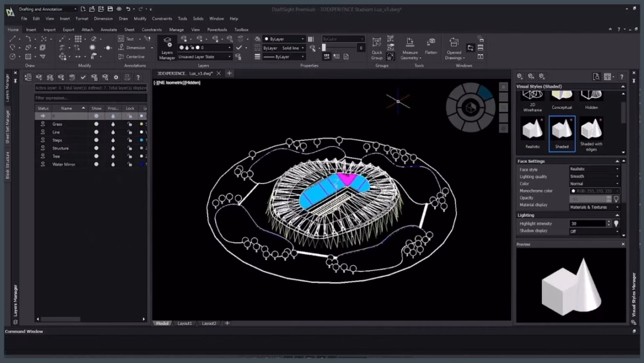Collapse the Face Settings section

(x=617, y=161)
